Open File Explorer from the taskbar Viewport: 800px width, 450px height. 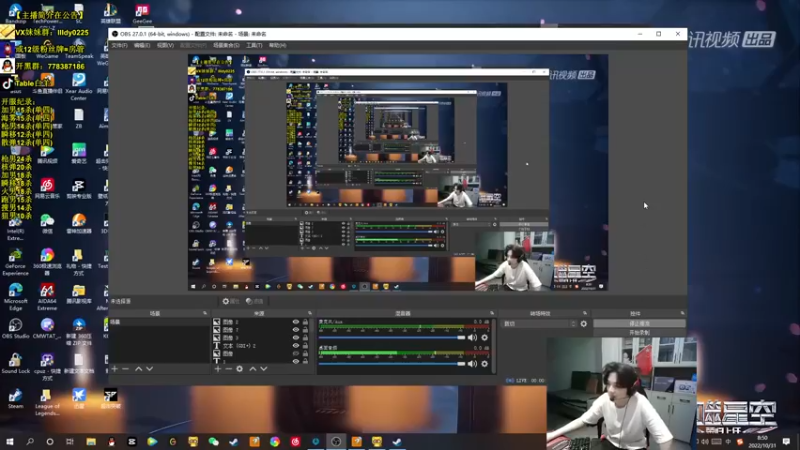coord(91,441)
